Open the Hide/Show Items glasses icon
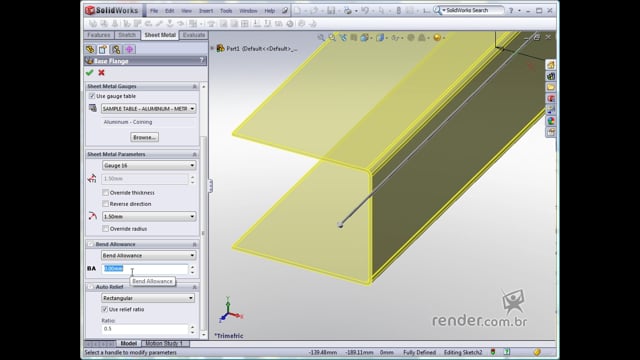 pyautogui.click(x=395, y=38)
